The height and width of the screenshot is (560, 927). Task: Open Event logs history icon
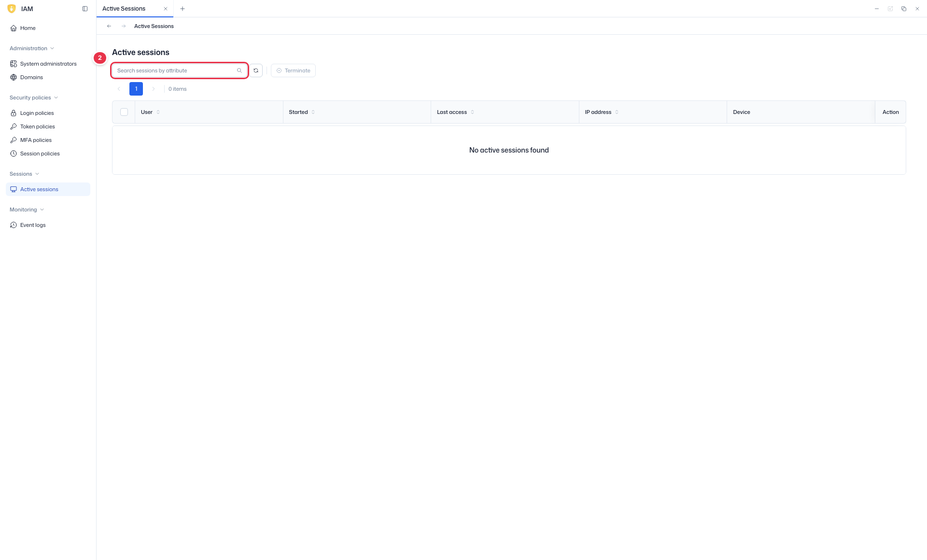point(14,225)
